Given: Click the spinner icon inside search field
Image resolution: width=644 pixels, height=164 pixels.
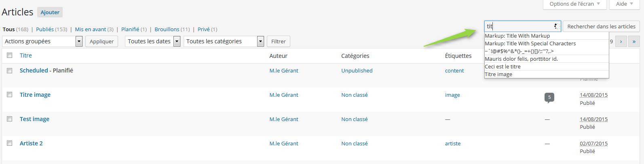Looking at the screenshot, I should click(x=556, y=26).
